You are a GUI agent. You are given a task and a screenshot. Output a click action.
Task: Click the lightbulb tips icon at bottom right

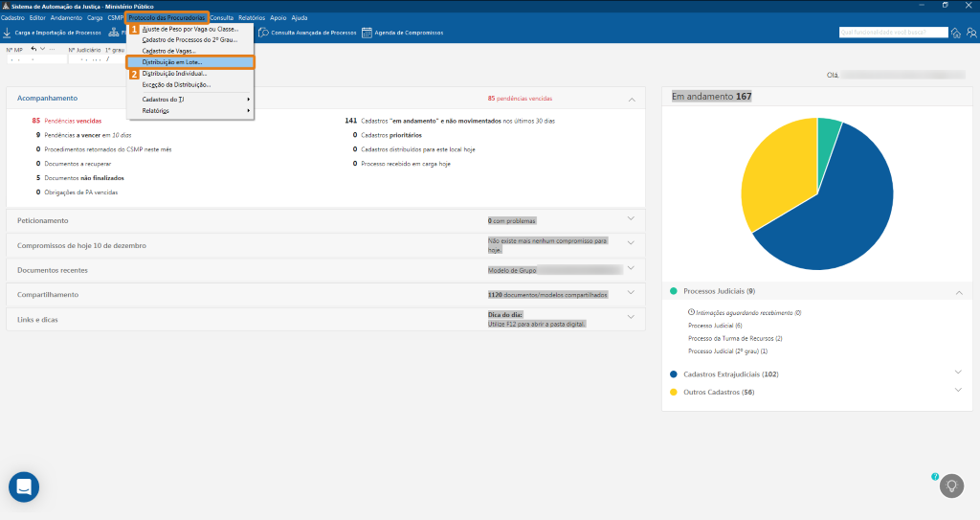[951, 486]
